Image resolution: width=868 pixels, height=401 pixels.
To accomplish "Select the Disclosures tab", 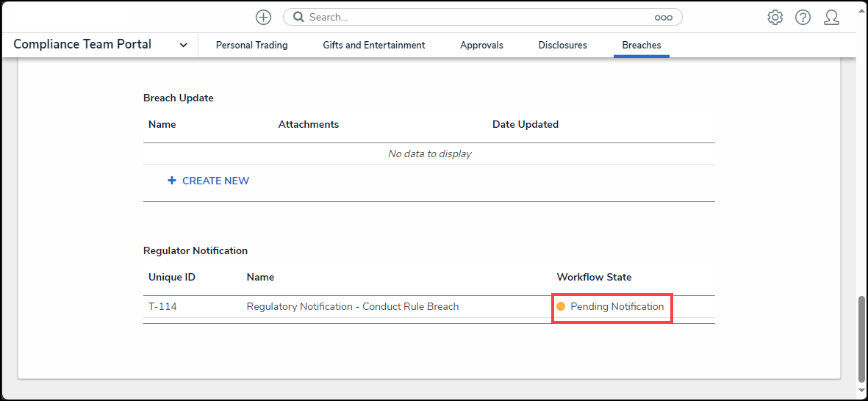I will pos(562,46).
